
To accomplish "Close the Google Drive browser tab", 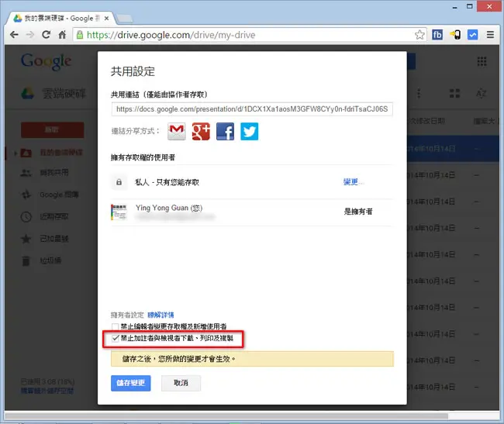I will coord(106,19).
